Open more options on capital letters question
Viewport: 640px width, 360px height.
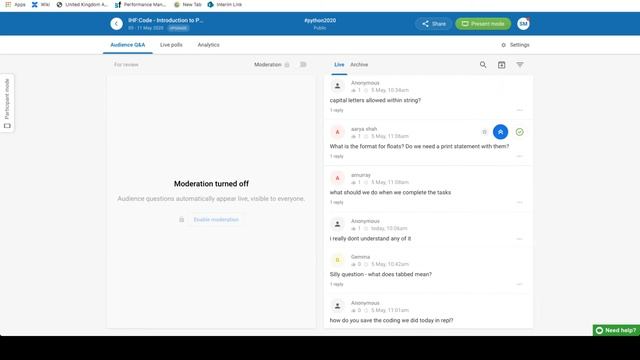(519, 110)
